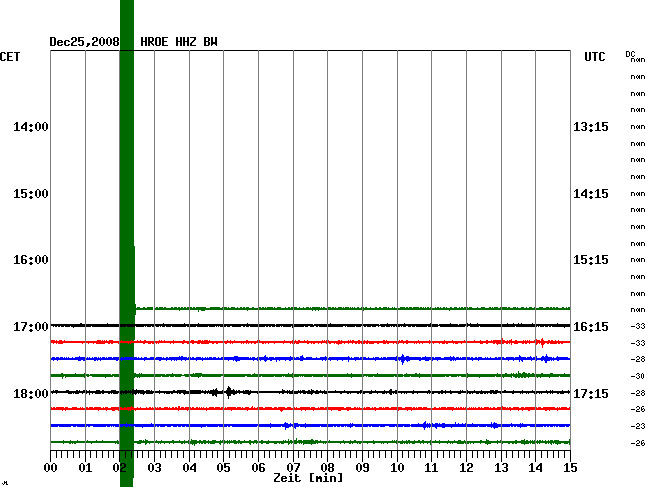Image resolution: width=650 pixels, height=494 pixels.
Task: Select the 15:15 UTC row label
Action: coord(591,260)
